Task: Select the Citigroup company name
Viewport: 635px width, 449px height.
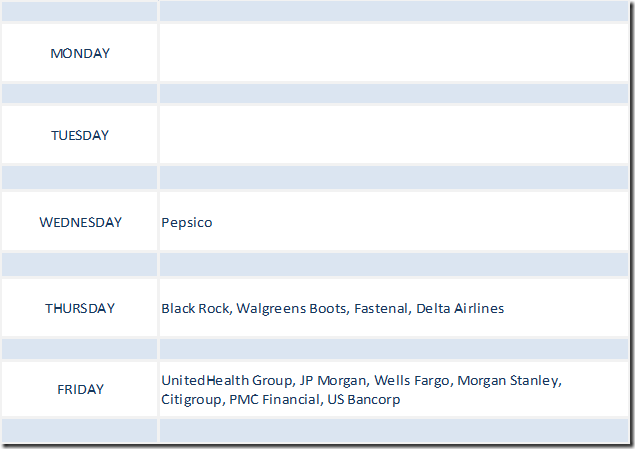Action: coord(193,399)
